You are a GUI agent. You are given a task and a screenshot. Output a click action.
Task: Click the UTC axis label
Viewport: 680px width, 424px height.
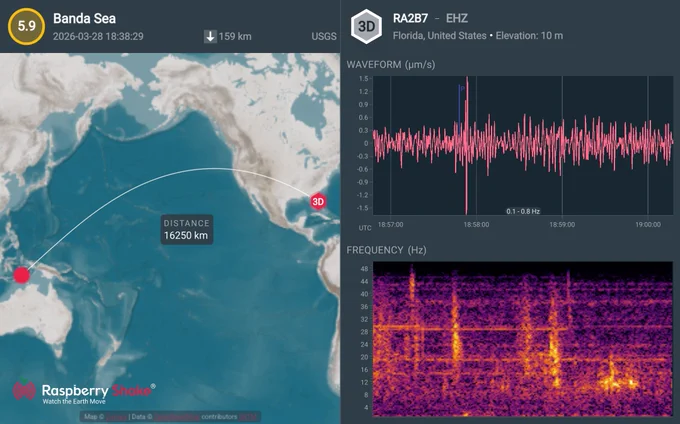point(365,228)
